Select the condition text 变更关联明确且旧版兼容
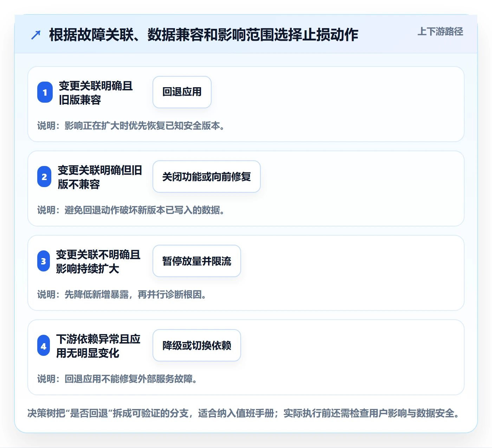The image size is (492, 448). (96, 92)
